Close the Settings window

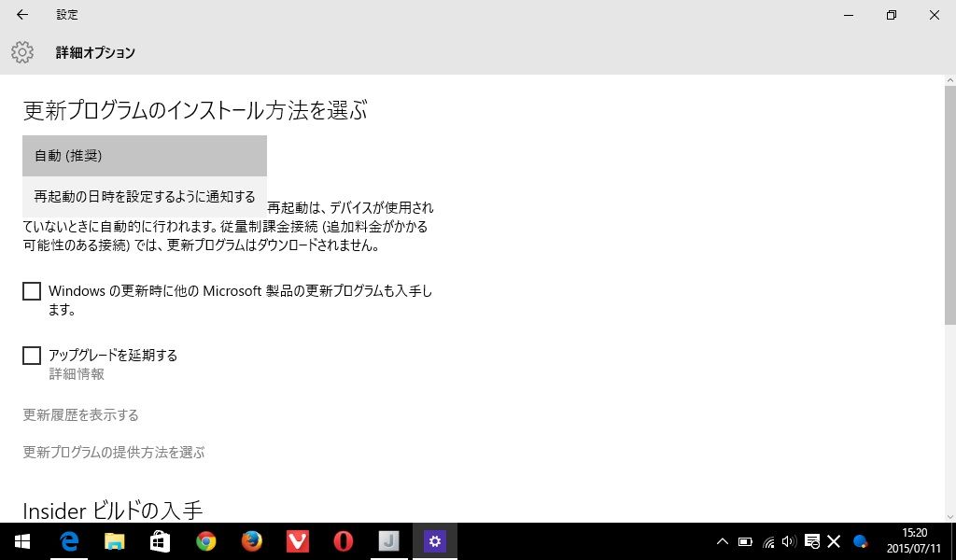pyautogui.click(x=934, y=15)
